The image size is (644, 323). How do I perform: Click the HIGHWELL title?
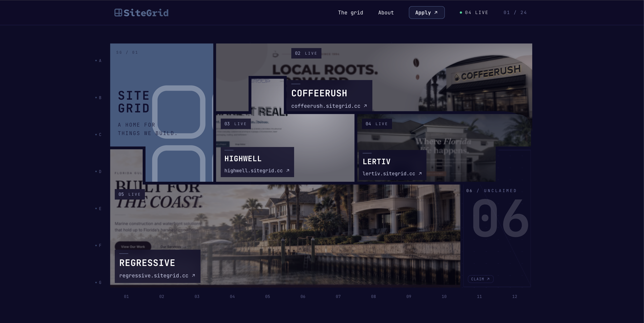coord(243,159)
